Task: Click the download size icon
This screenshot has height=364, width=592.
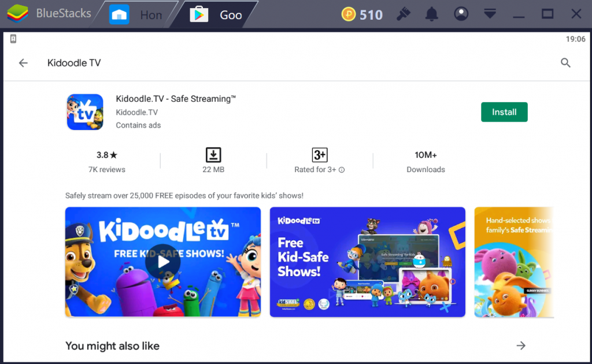Action: pos(213,155)
